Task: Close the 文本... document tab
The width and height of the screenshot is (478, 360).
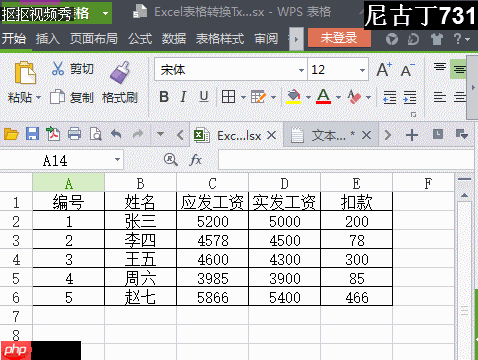Action: tap(366, 135)
